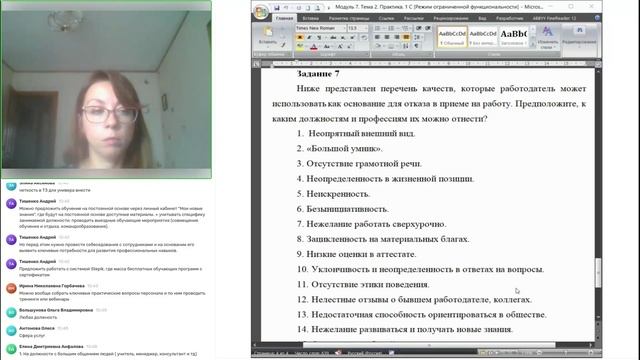The height and width of the screenshot is (360, 640).
Task: Open the Рецензирование ribbon tab
Action: pos(451,18)
